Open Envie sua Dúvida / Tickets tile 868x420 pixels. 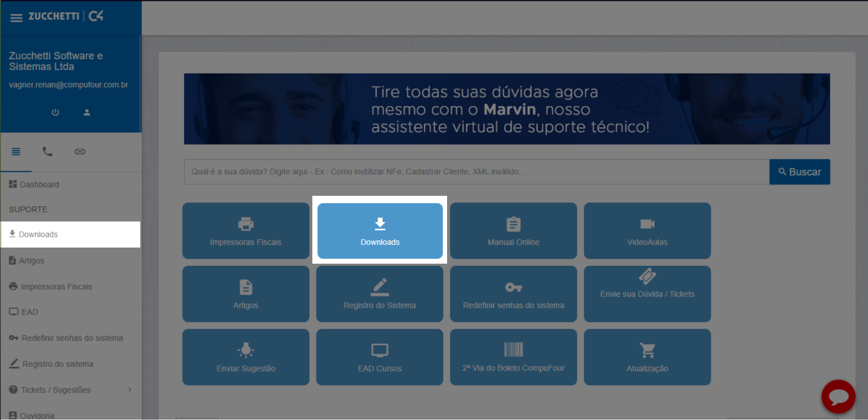pos(647,294)
